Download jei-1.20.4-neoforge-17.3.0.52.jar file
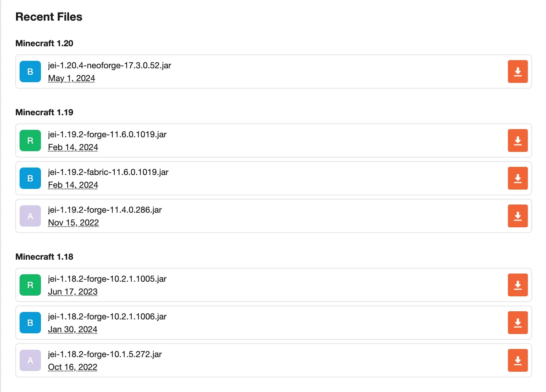This screenshot has width=546, height=392. click(x=518, y=71)
